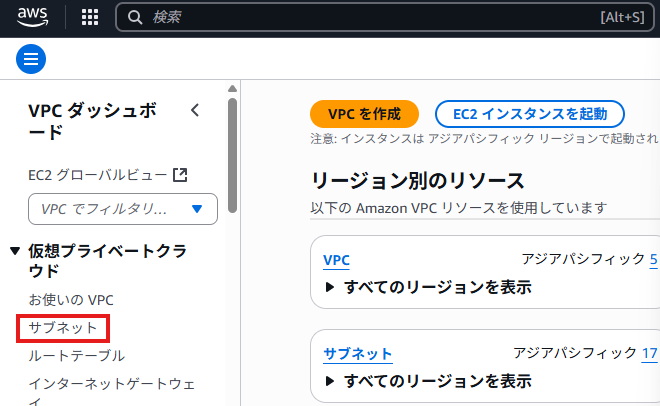This screenshot has height=406, width=660.
Task: Click the sidebar scrollbar thumb
Action: click(232, 156)
